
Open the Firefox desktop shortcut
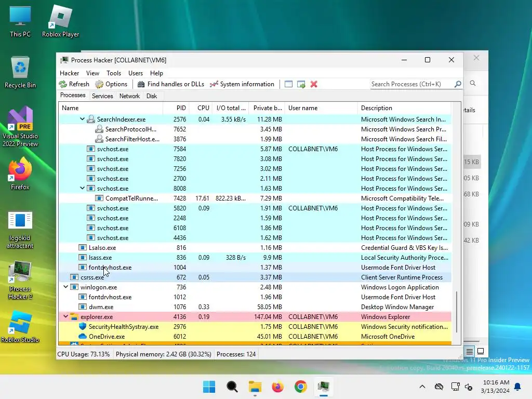[x=20, y=174]
